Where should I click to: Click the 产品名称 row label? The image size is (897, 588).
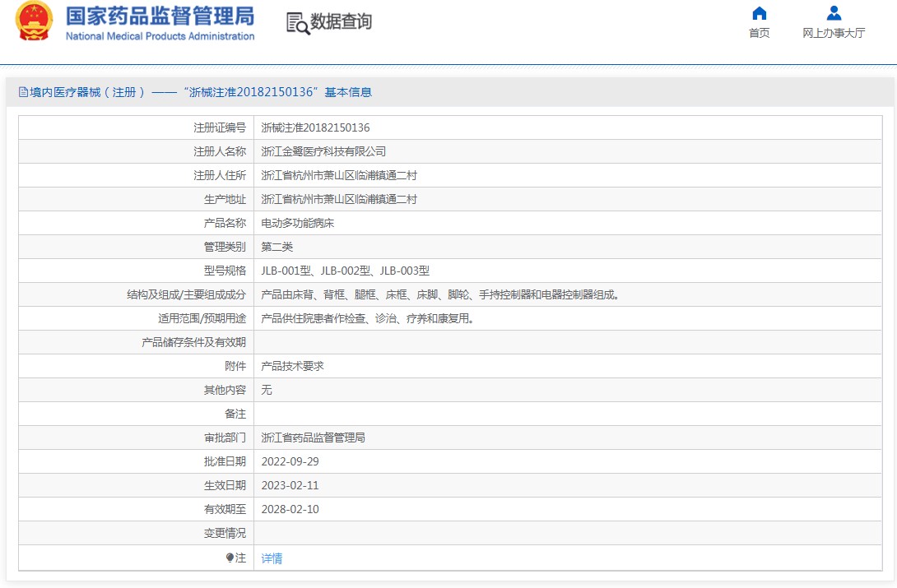tap(225, 223)
